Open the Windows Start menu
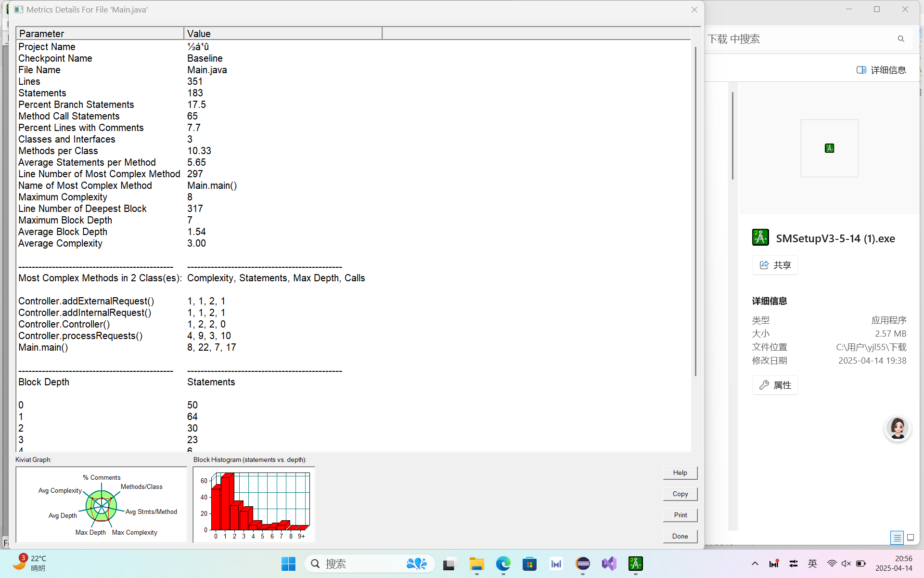Screen dimensions: 924x578 click(x=288, y=564)
